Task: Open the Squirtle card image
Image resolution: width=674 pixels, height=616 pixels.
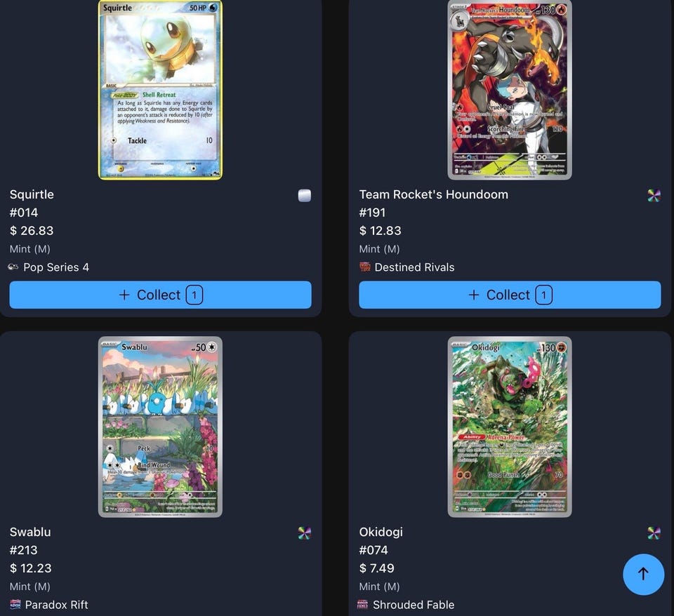Action: pyautogui.click(x=160, y=89)
